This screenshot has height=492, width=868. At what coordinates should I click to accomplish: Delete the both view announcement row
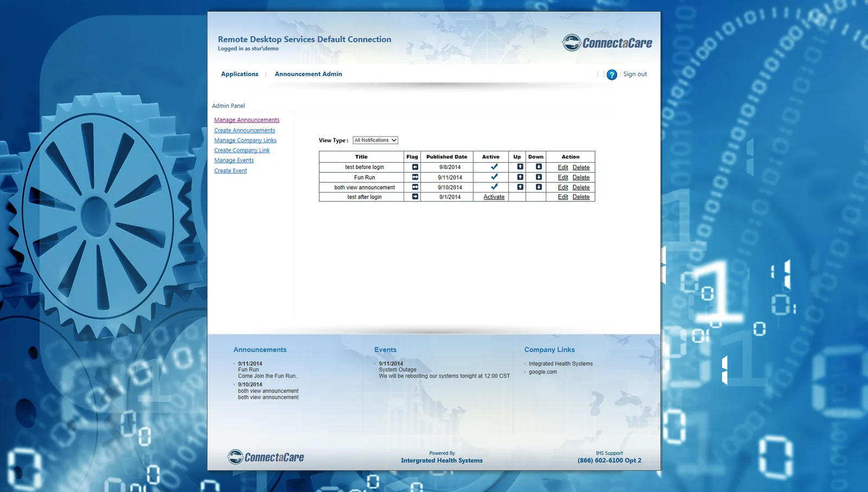tap(581, 187)
